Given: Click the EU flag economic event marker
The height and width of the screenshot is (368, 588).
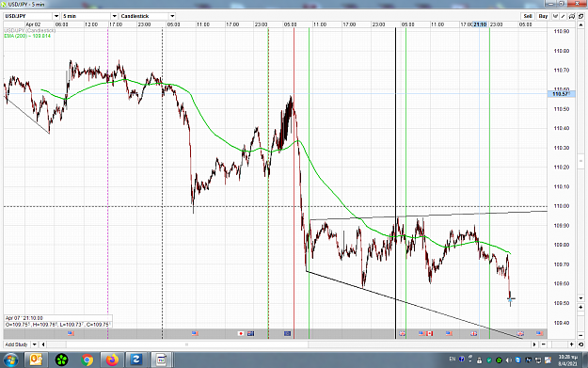Looking at the screenshot, I should (287, 333).
